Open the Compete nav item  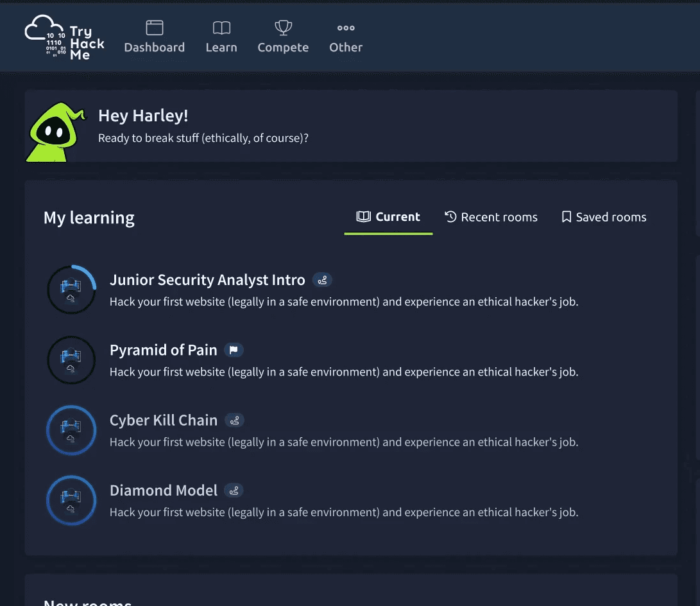pyautogui.click(x=283, y=37)
